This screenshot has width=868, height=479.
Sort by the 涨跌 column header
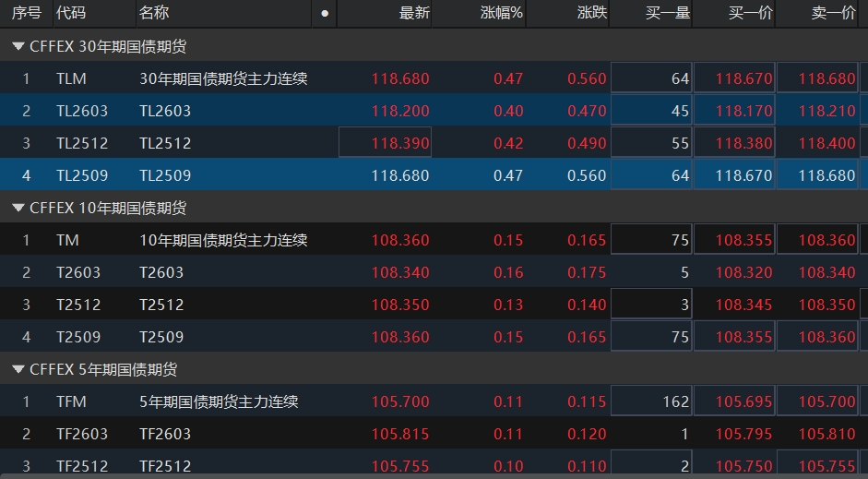tap(592, 13)
